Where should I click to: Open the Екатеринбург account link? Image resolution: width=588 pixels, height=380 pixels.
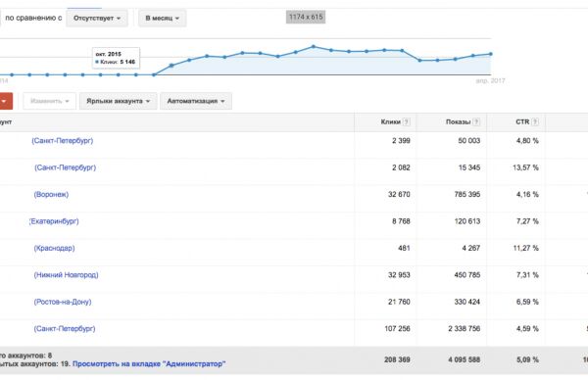point(54,221)
